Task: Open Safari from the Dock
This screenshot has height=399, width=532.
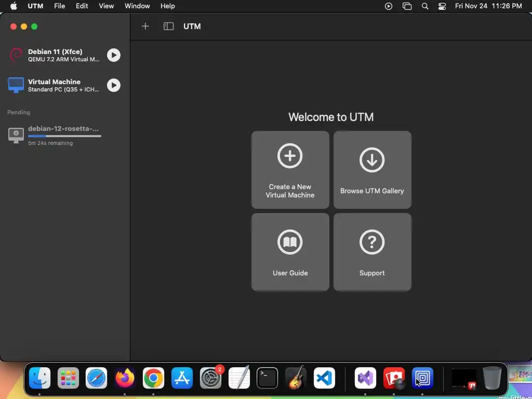Action: click(96, 378)
